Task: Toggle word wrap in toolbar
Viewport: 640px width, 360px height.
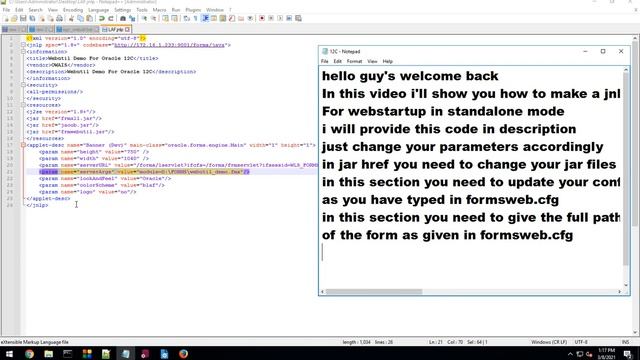Action: click(186, 18)
